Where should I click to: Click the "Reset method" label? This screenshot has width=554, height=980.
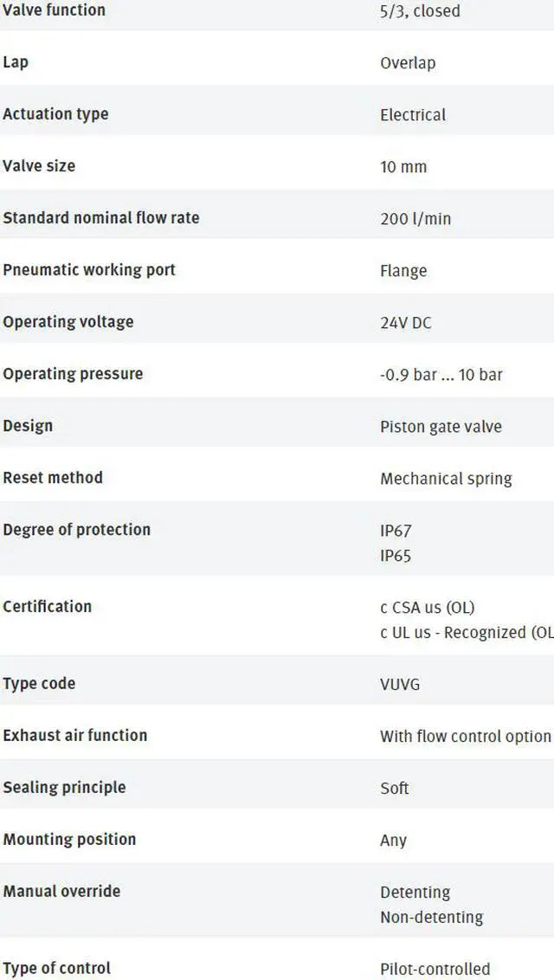point(53,478)
